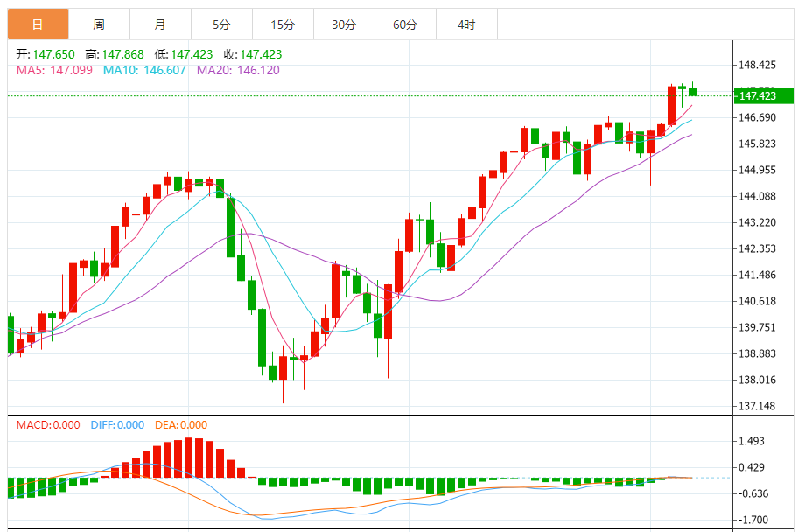Click the high price 高: 147.868
The image size is (798, 532).
click(115, 54)
